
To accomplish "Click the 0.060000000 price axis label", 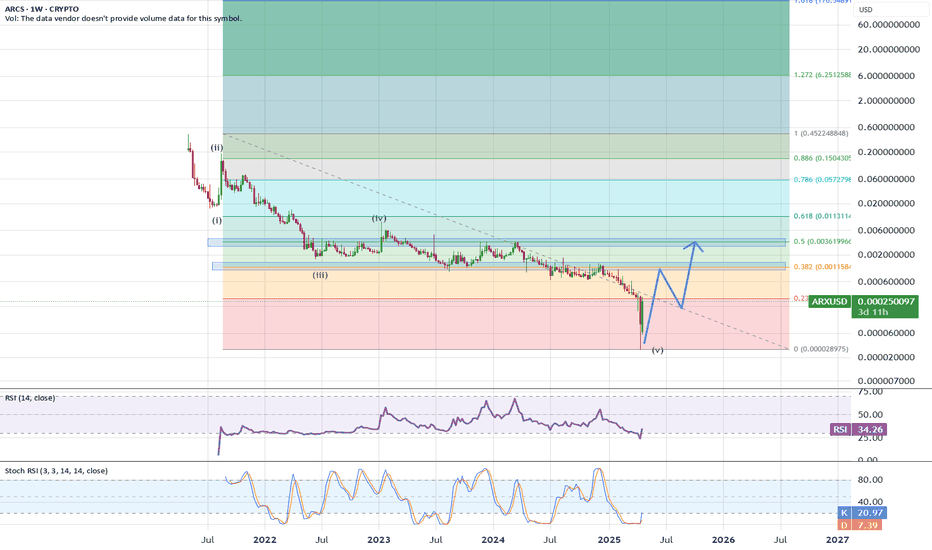I will (x=886, y=179).
